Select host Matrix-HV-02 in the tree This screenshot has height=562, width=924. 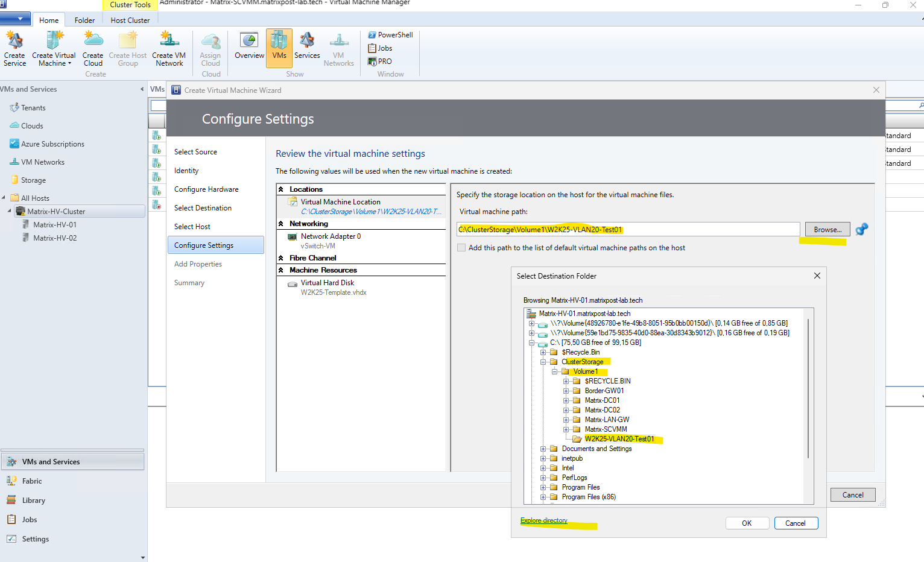tap(54, 238)
